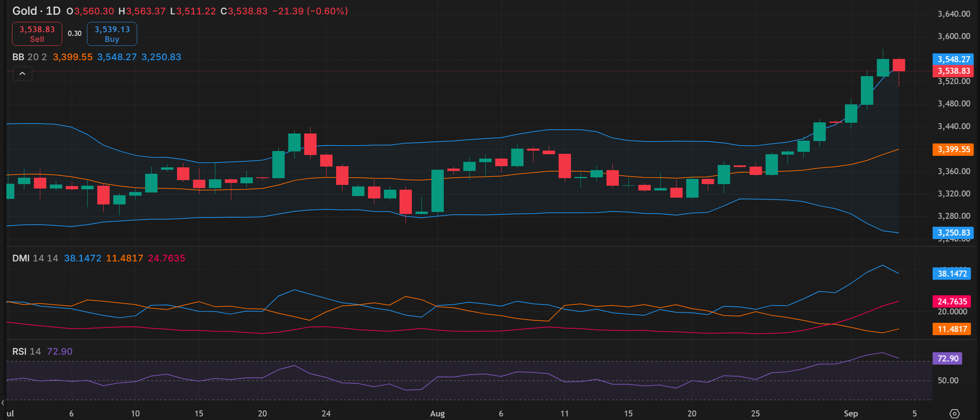
Task: Click the blue 3,250.83 price scale tag
Action: (x=953, y=233)
